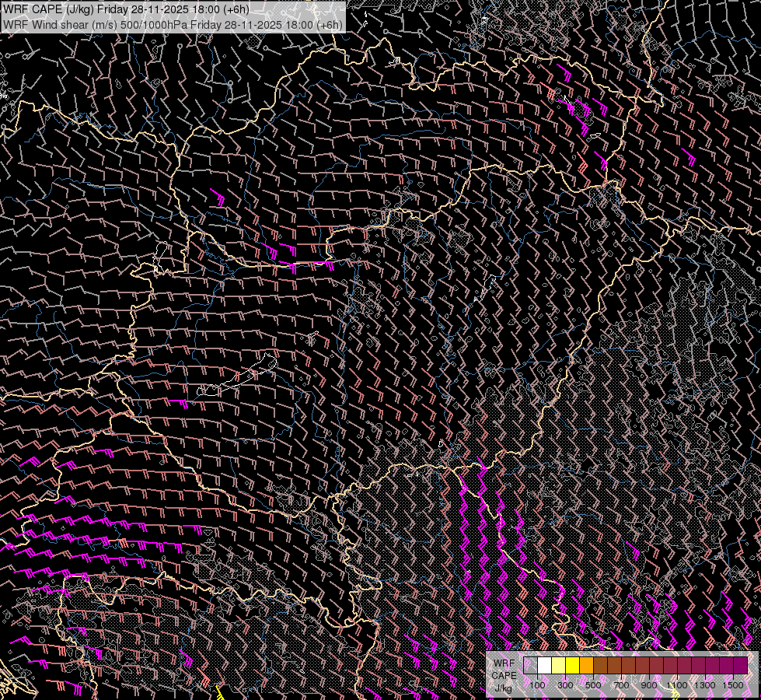This screenshot has height=700, width=761.
Task: Pick the orange swatch in CAPE legend
Action: (586, 666)
